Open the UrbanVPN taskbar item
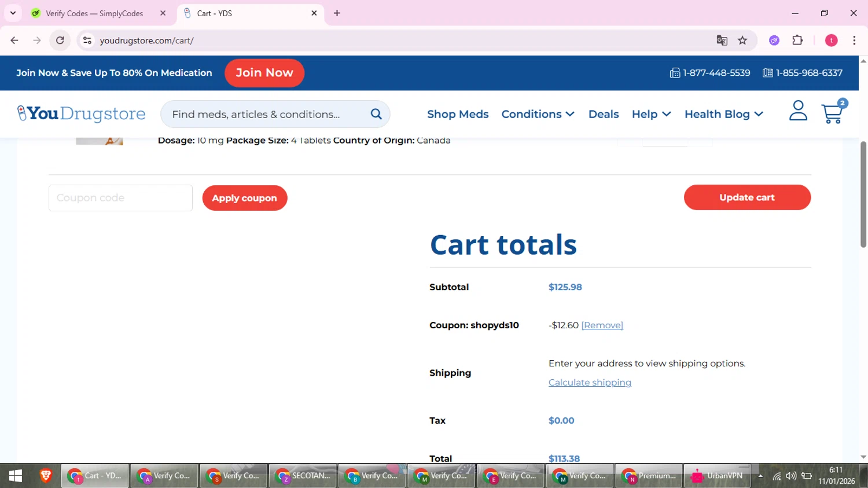 (x=717, y=476)
